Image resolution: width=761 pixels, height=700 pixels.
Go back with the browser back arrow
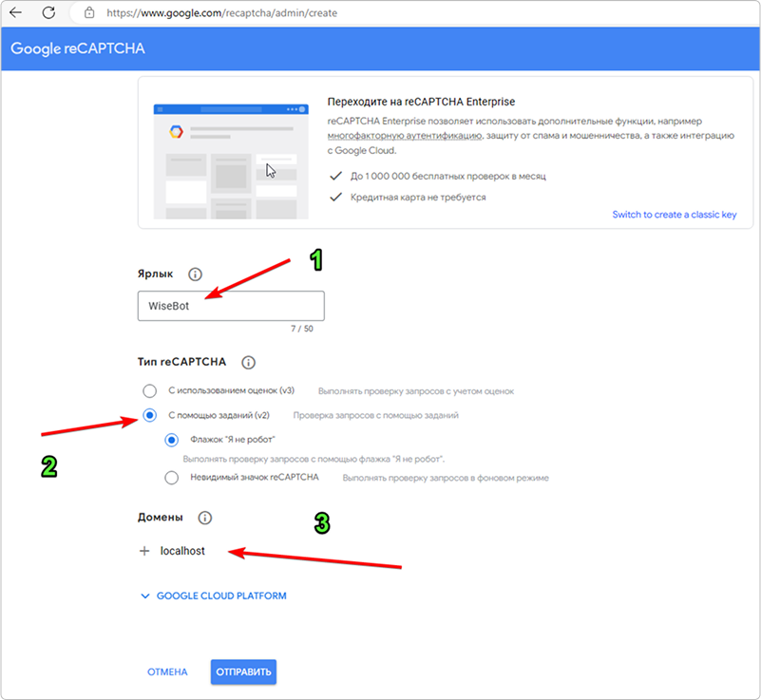click(17, 14)
